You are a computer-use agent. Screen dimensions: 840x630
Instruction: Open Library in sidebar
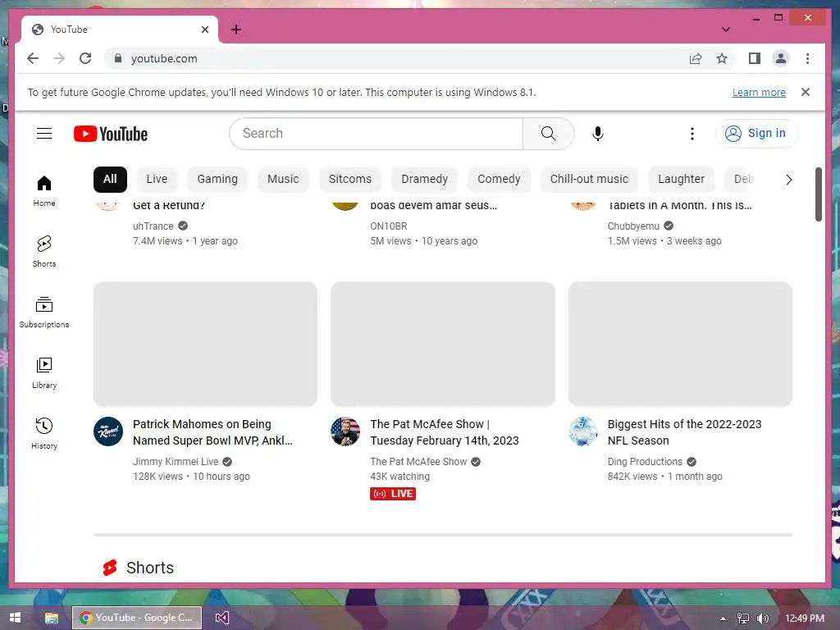tap(44, 373)
